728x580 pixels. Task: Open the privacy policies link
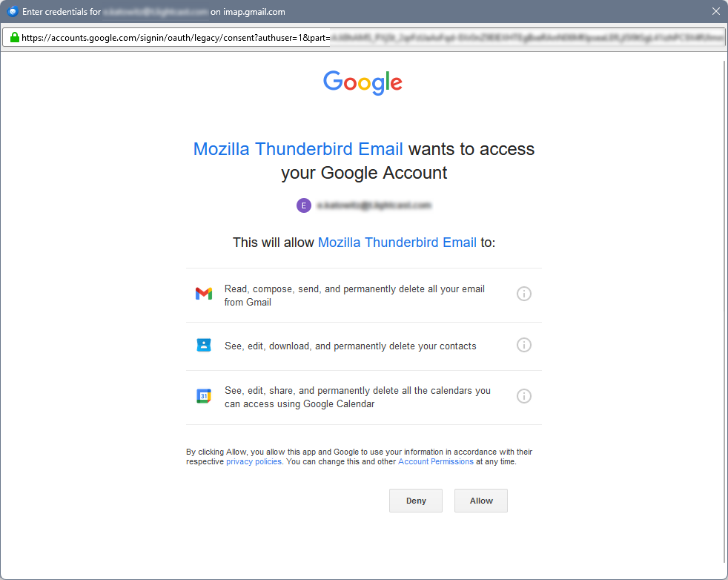coord(254,461)
